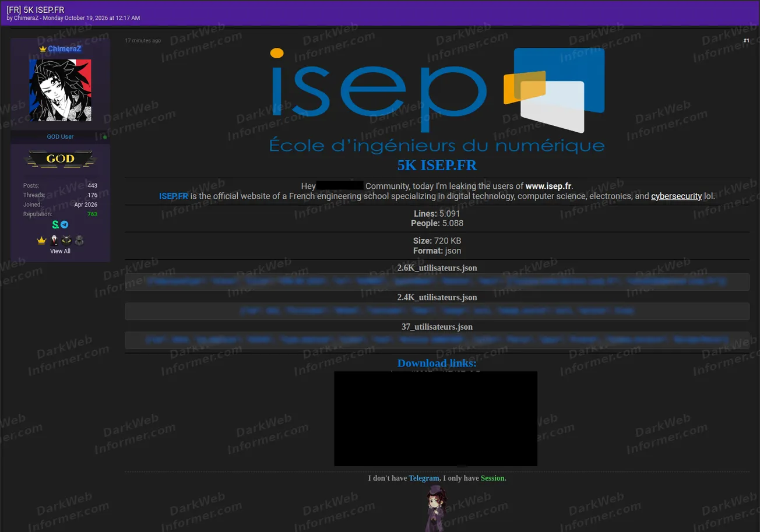Click the posts count 443
This screenshot has height=532, width=760.
(x=92, y=186)
